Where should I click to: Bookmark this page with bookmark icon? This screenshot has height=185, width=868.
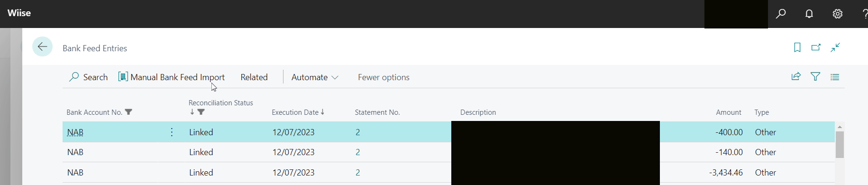tap(797, 47)
